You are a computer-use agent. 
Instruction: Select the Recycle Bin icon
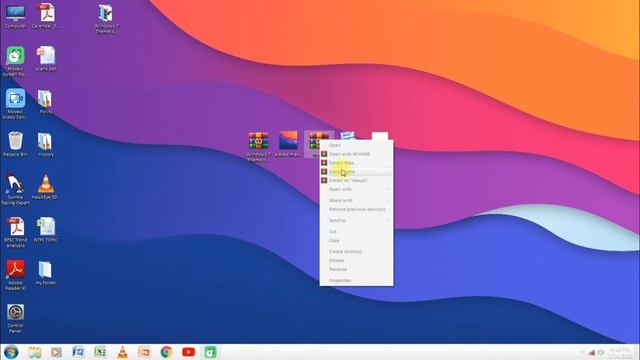tap(15, 144)
